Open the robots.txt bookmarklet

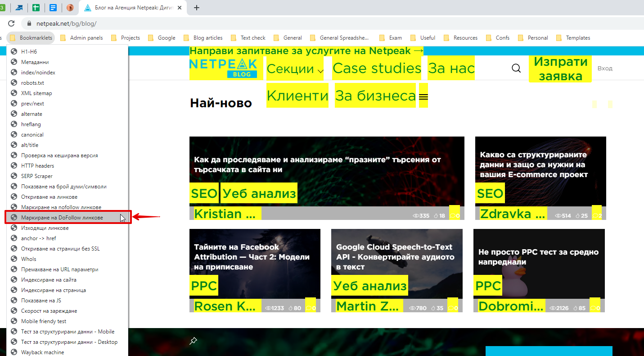(x=68, y=83)
